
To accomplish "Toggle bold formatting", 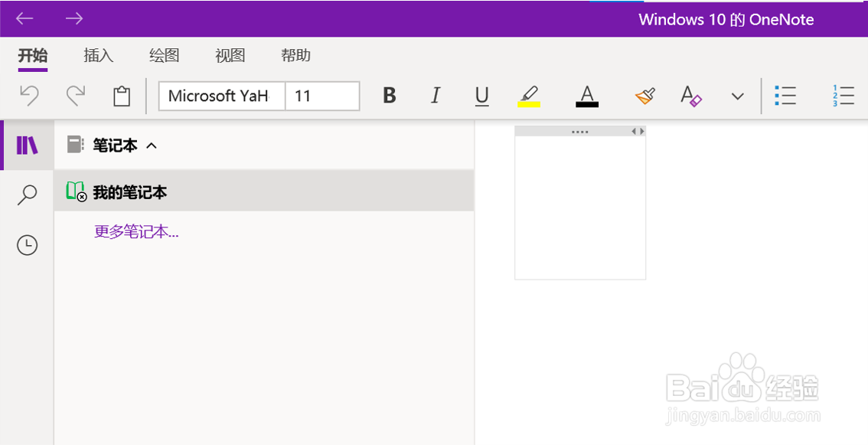I will (x=389, y=95).
